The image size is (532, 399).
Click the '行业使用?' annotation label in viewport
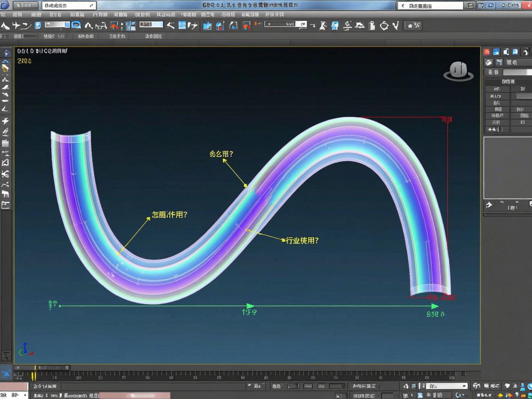coord(302,241)
